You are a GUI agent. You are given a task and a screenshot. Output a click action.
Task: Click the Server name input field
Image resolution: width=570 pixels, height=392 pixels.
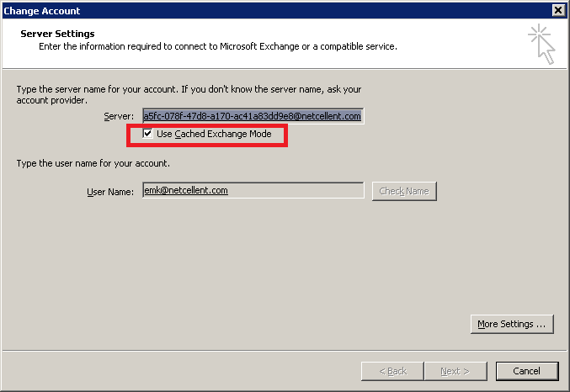[x=253, y=116]
